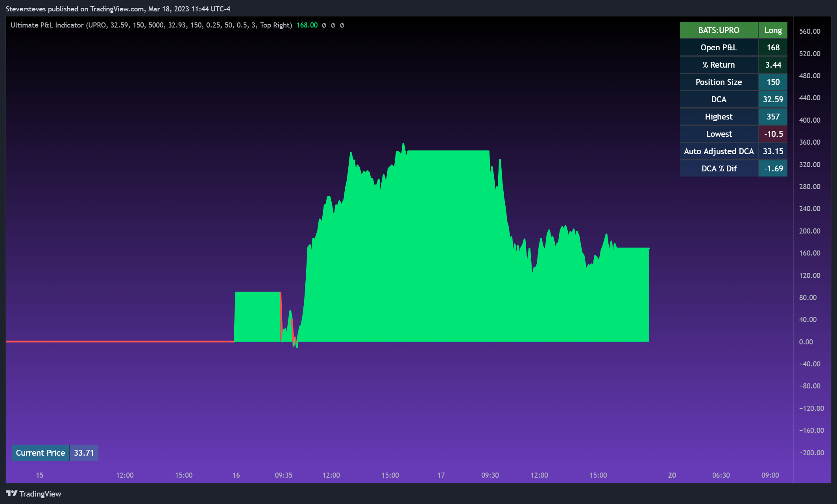Image resolution: width=837 pixels, height=504 pixels.
Task: Click the Long position label cell
Action: pyautogui.click(x=773, y=30)
